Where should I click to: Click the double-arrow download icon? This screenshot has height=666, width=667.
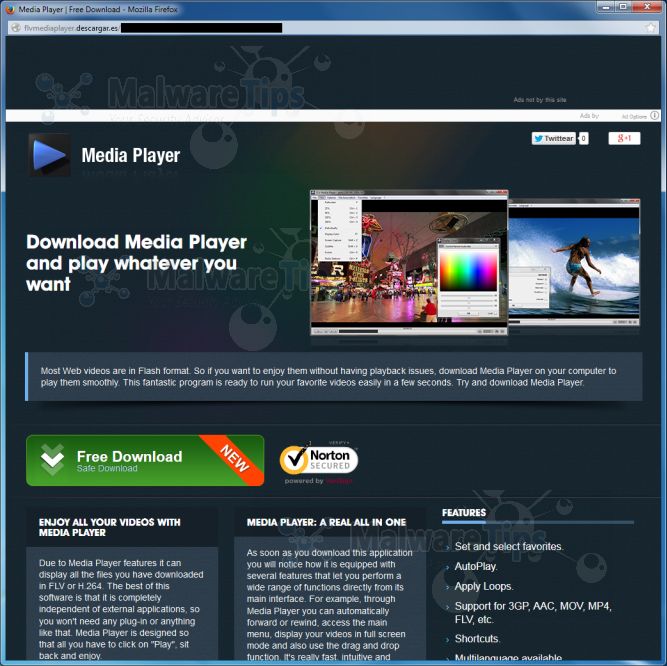pos(53,460)
